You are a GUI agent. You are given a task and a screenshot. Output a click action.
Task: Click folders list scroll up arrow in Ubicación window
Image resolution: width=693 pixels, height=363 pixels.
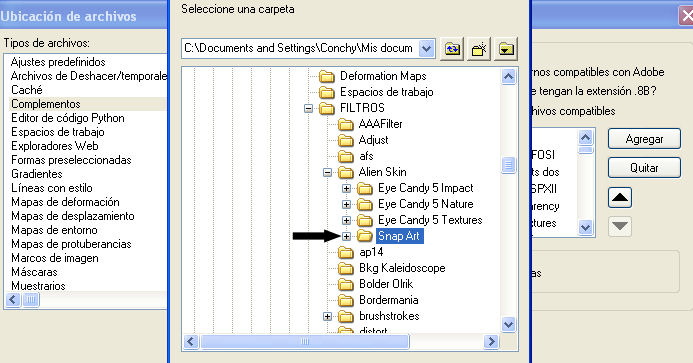586,138
